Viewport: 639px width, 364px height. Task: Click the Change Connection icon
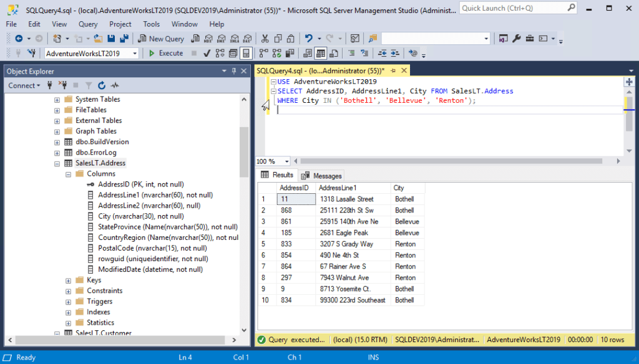[31, 54]
